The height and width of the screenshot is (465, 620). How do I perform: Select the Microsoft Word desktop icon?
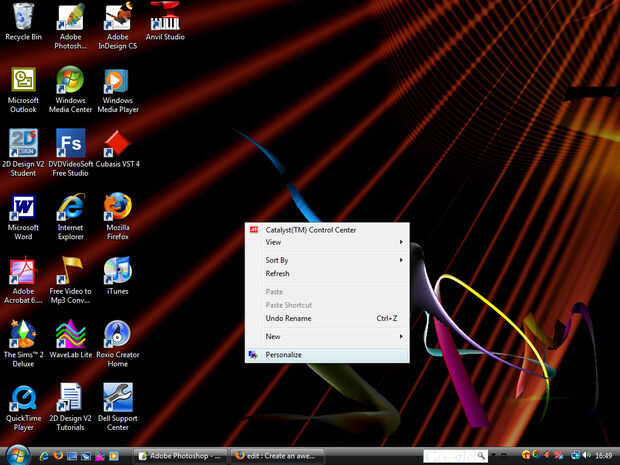(x=23, y=217)
